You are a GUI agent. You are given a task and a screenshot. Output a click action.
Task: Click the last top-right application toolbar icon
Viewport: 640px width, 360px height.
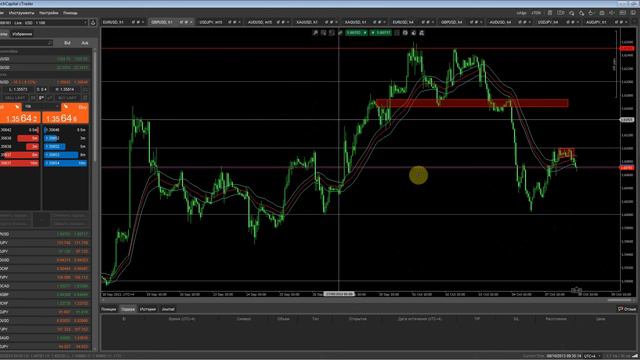point(633,13)
